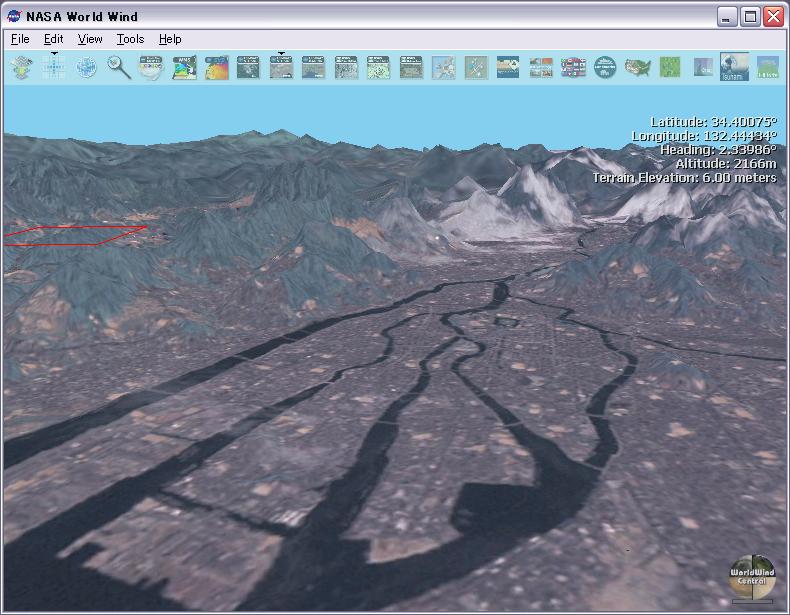Click the world flags layer icon
Image resolution: width=790 pixels, height=615 pixels.
[572, 67]
